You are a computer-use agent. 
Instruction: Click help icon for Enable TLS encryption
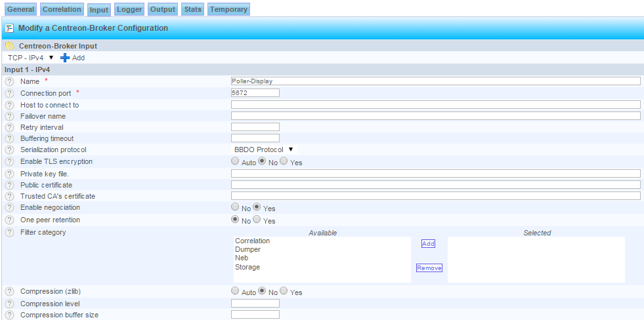(9, 161)
